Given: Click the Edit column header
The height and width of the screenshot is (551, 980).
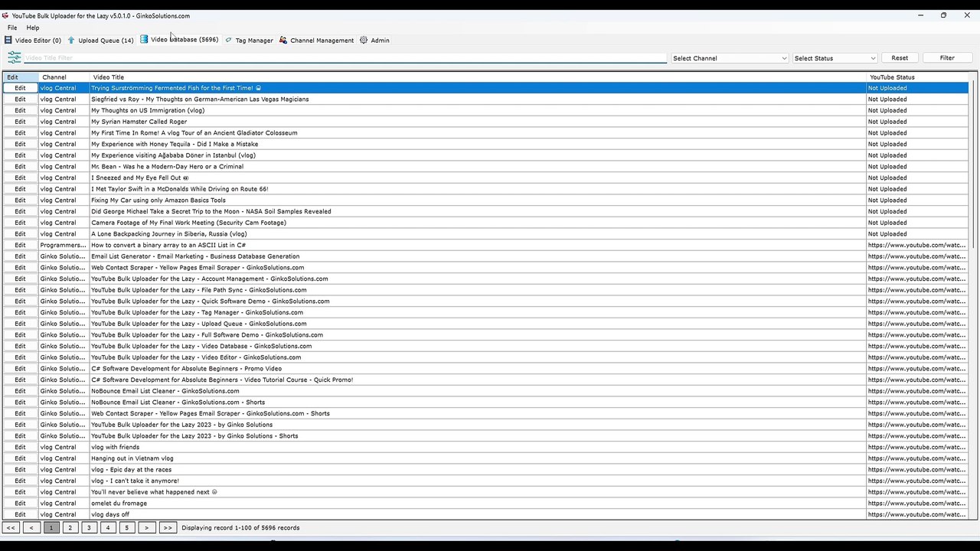Looking at the screenshot, I should (21, 77).
